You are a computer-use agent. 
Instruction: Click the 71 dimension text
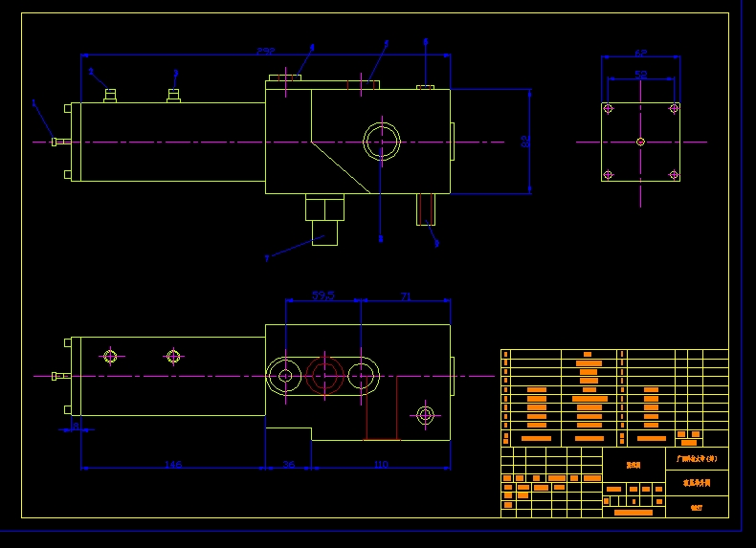click(406, 296)
